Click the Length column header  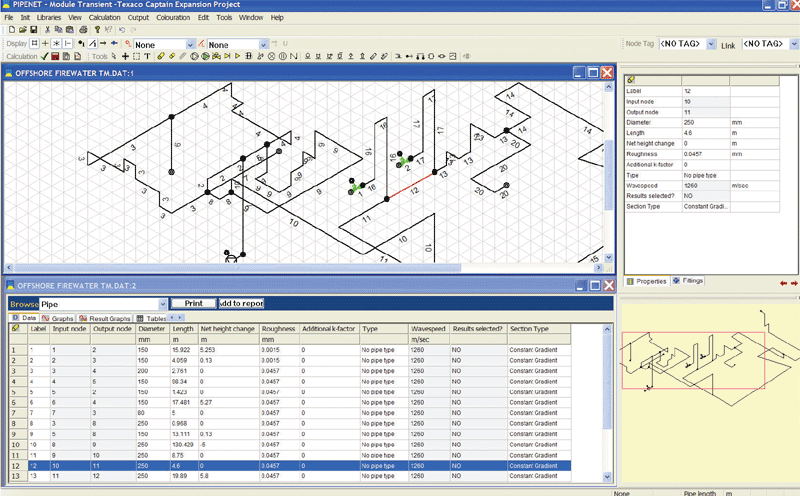(184, 329)
